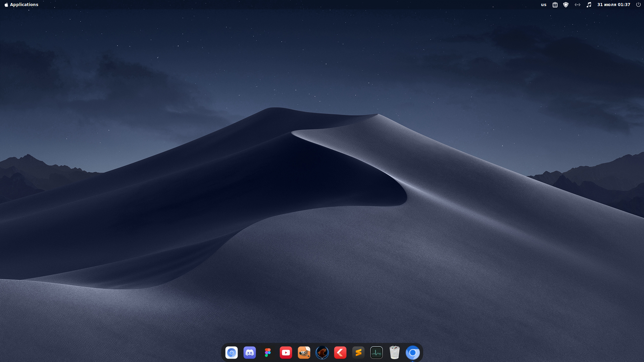Open the system monitor dock icon
The image size is (644, 362).
(x=377, y=353)
